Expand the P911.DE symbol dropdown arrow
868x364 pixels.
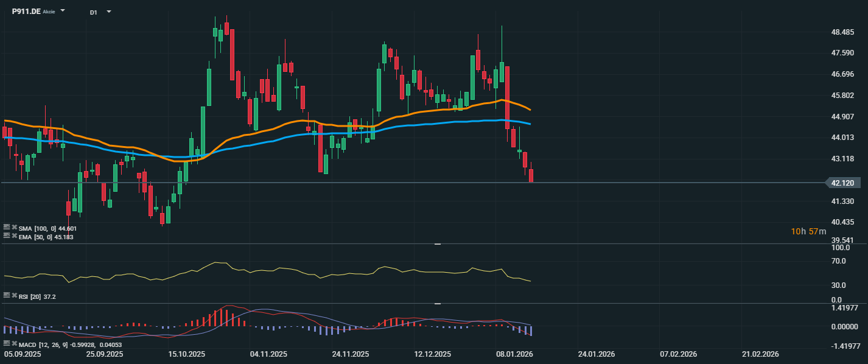pyautogui.click(x=63, y=11)
